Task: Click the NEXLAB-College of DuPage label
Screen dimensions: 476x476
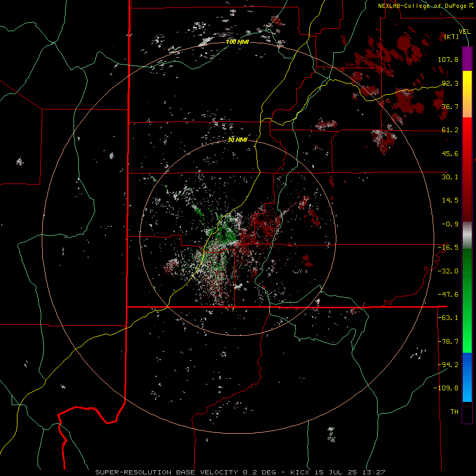Action: pyautogui.click(x=425, y=6)
